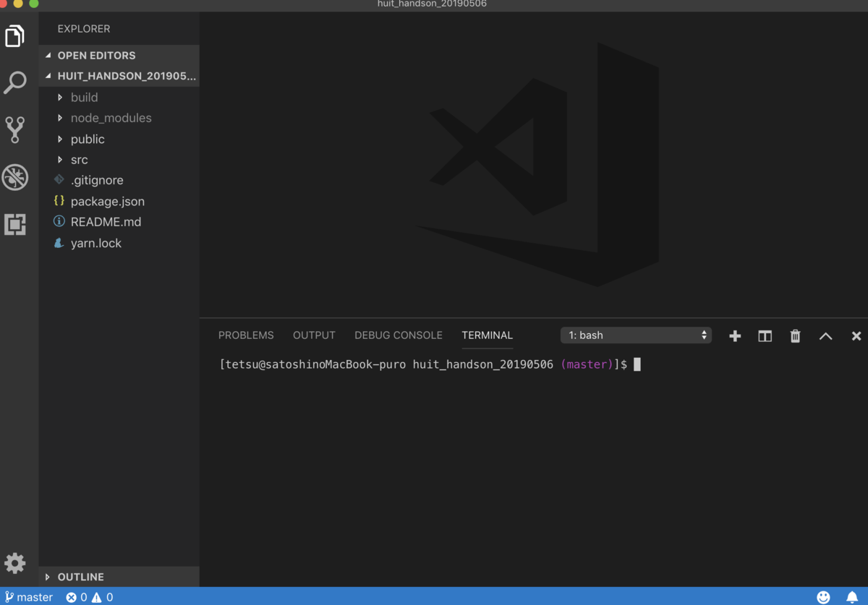Open the Explorer view in activity bar
This screenshot has width=868, height=605.
coord(15,35)
